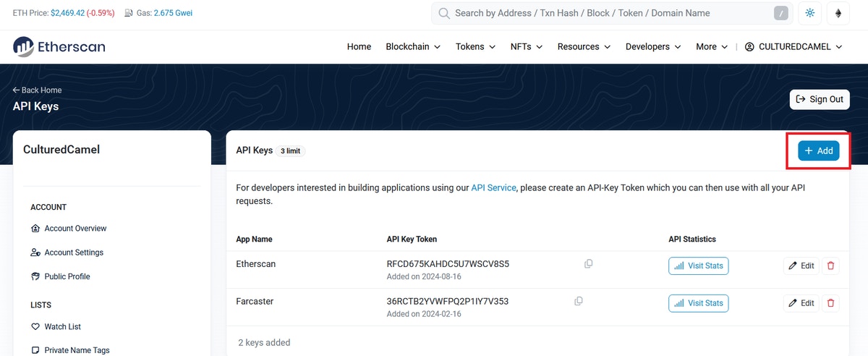
Task: Click the App Name column header
Action: [x=254, y=239]
